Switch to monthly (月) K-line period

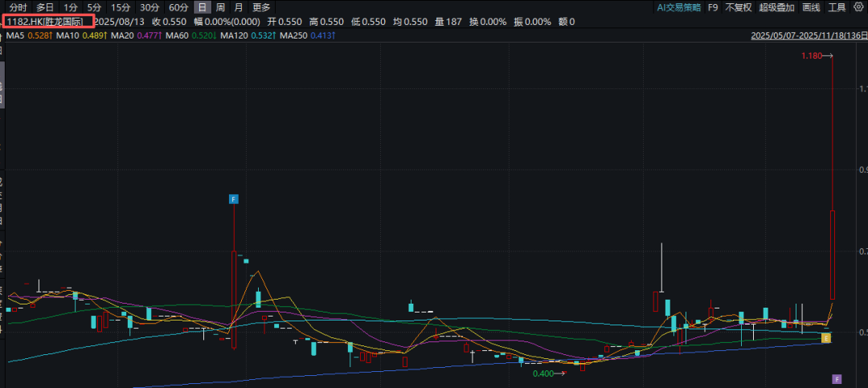pos(238,7)
